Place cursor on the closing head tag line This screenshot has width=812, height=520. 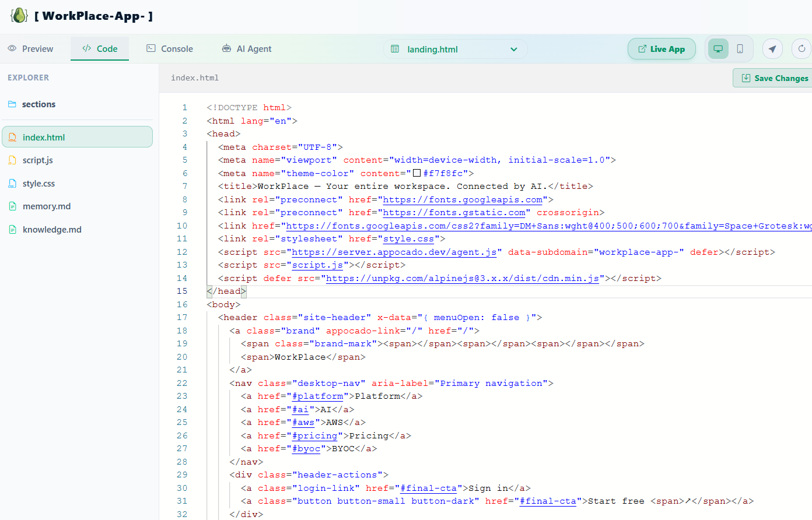click(226, 291)
